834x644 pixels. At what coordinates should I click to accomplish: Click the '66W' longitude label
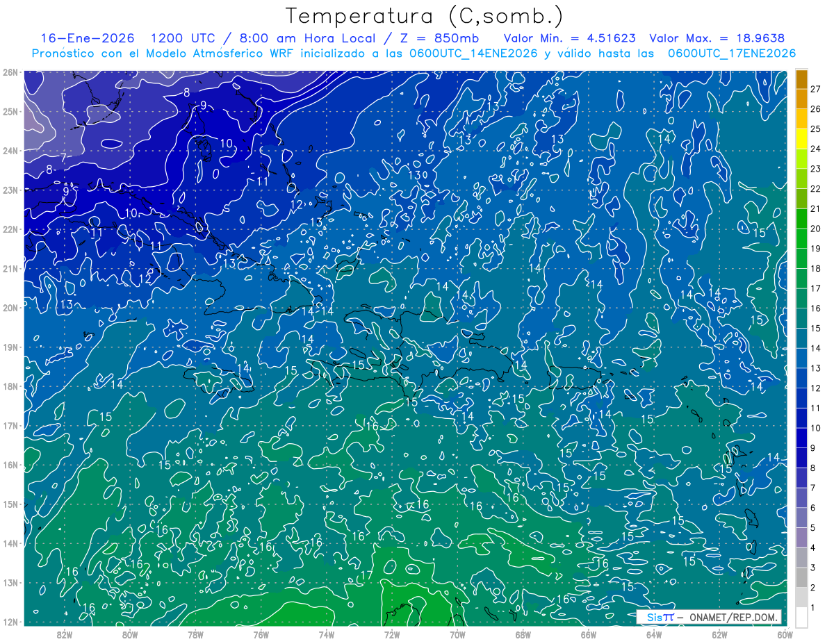pos(589,634)
